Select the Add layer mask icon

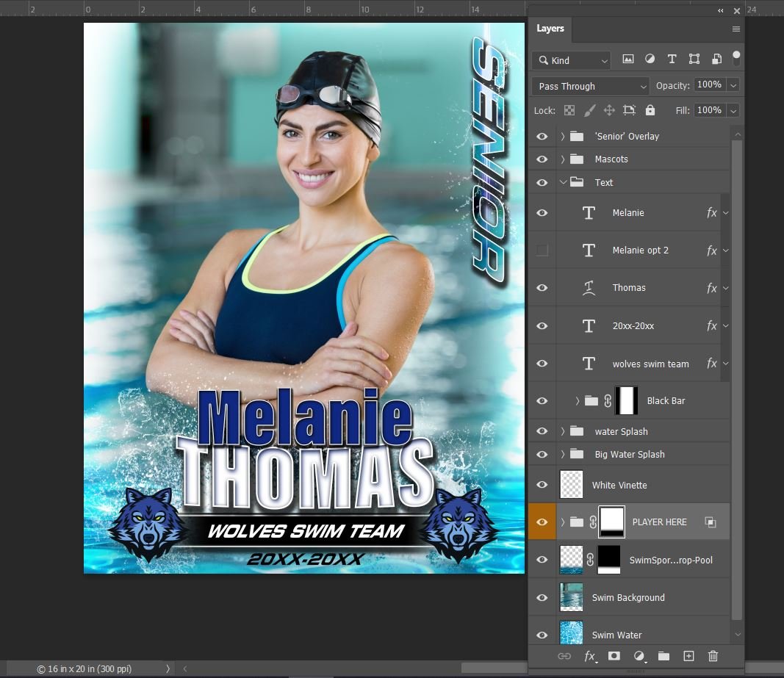614,656
